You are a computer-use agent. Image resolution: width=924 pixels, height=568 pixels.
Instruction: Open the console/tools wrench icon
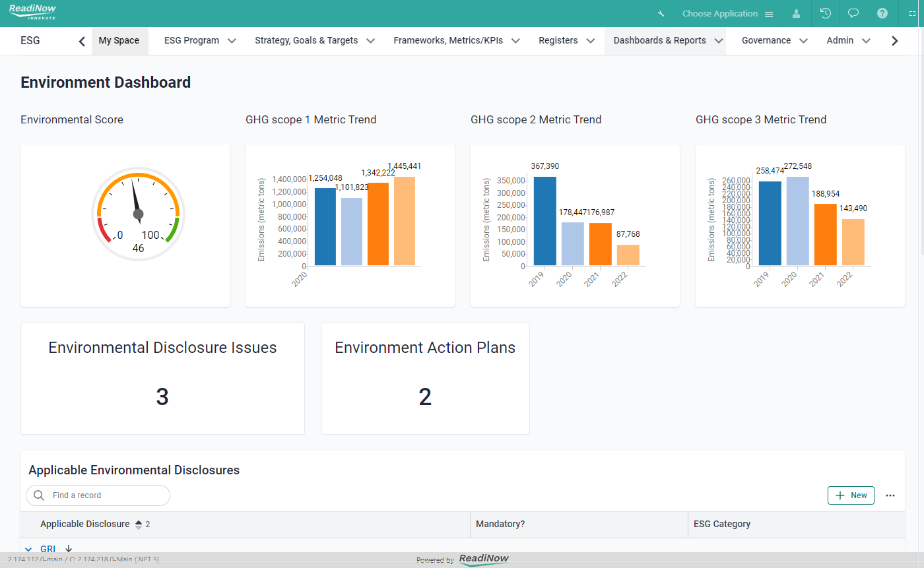pyautogui.click(x=661, y=13)
